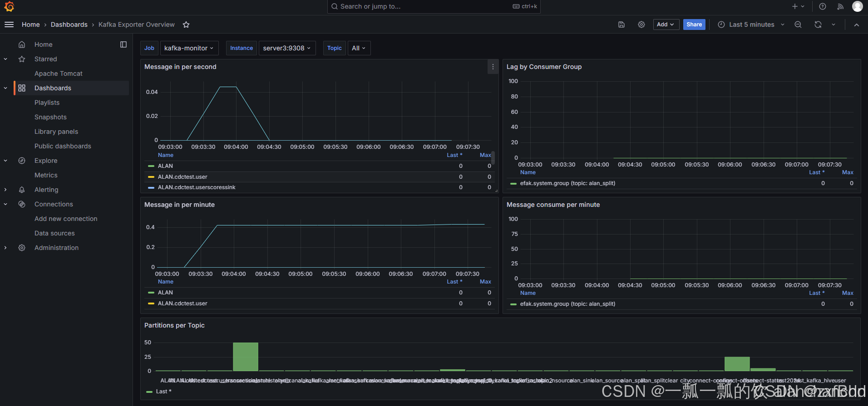Open Library panels in the sidebar
This screenshot has height=406, width=868.
coord(56,132)
